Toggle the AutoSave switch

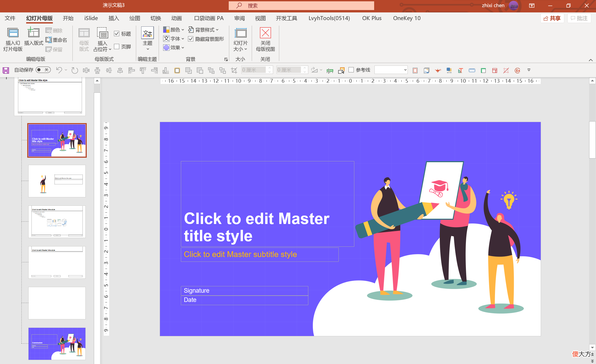[43, 70]
